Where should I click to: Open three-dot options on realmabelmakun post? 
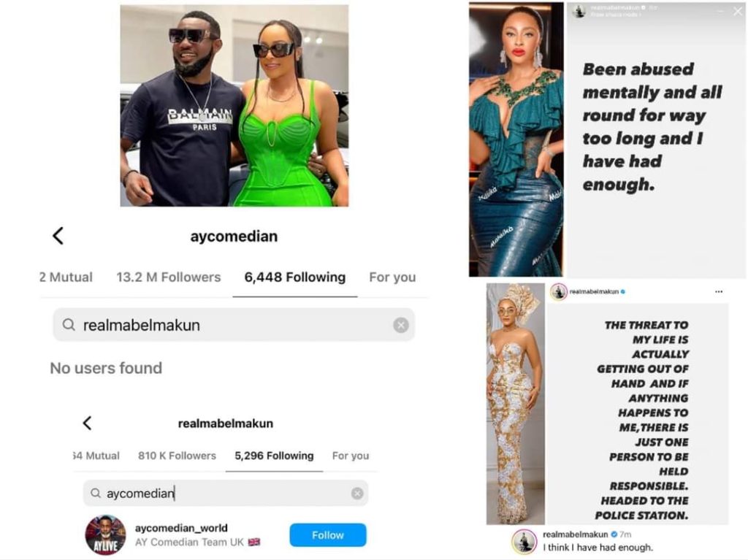coord(719,291)
